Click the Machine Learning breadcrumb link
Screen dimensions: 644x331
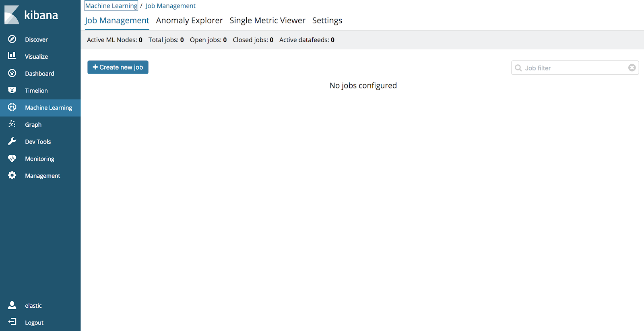click(111, 6)
